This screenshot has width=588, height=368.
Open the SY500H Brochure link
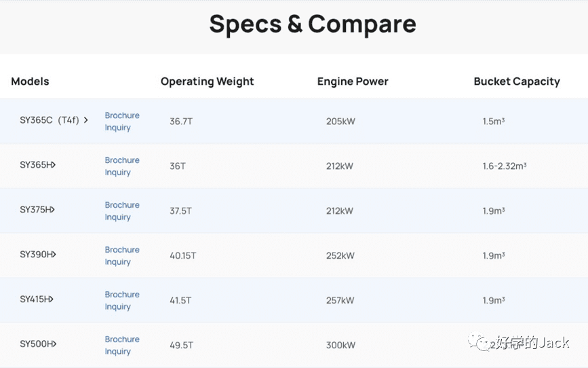[122, 339]
